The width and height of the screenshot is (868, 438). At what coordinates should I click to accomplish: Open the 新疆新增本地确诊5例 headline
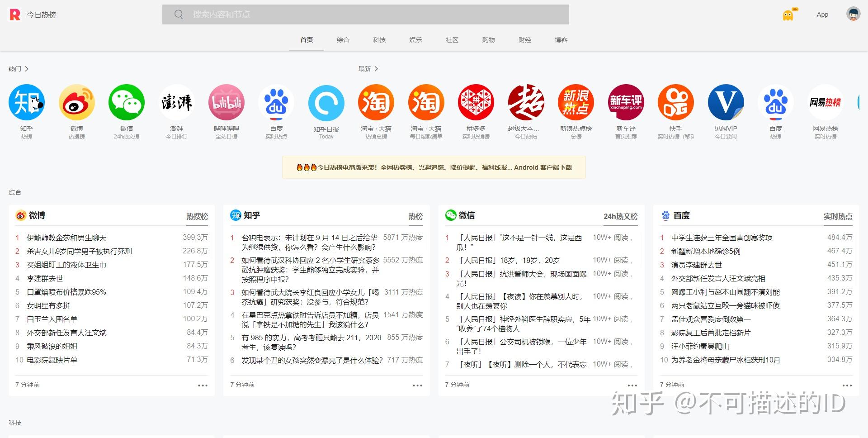point(706,251)
